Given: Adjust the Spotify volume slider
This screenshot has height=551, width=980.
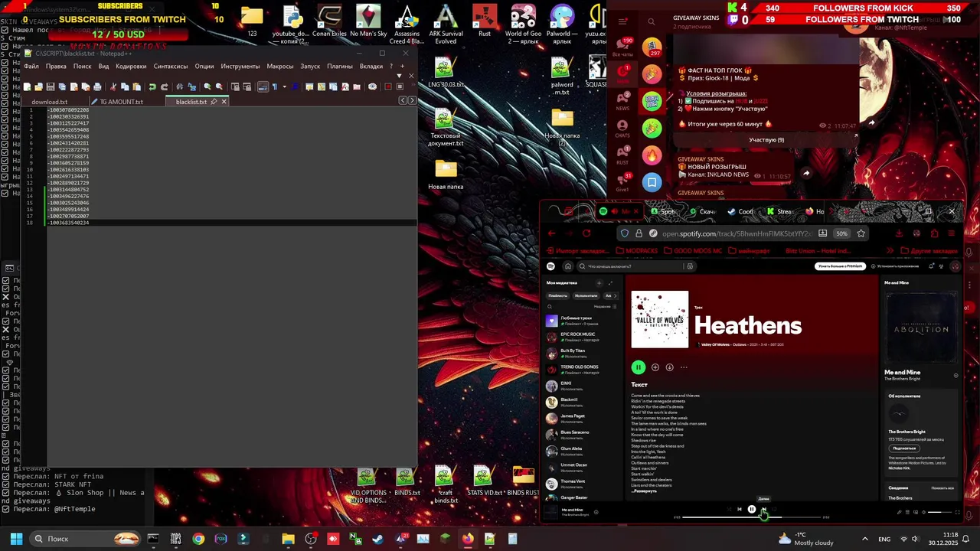Looking at the screenshot, I should click(x=939, y=512).
